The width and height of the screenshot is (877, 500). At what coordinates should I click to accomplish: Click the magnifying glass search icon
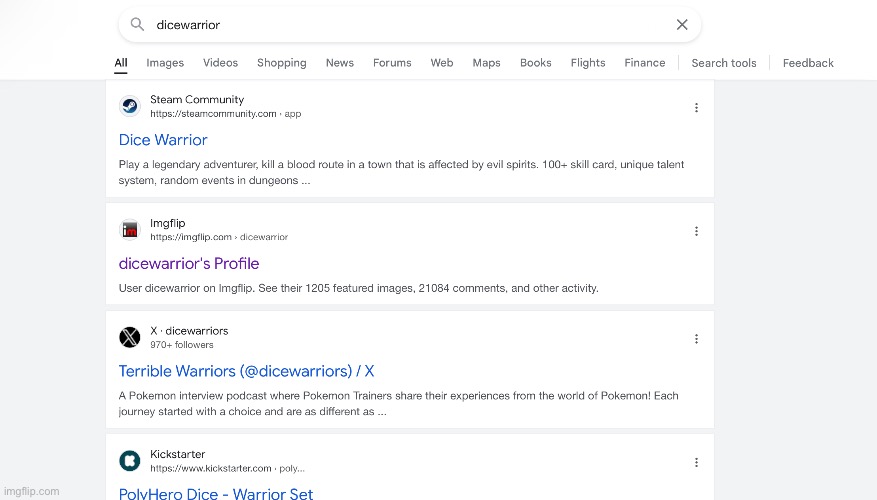137,24
